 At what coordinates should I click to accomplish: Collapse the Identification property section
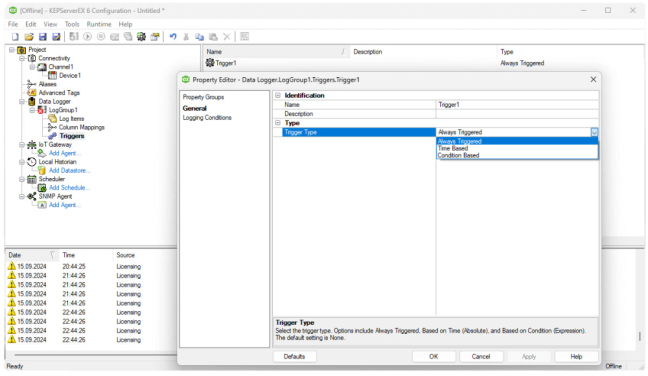click(x=278, y=95)
